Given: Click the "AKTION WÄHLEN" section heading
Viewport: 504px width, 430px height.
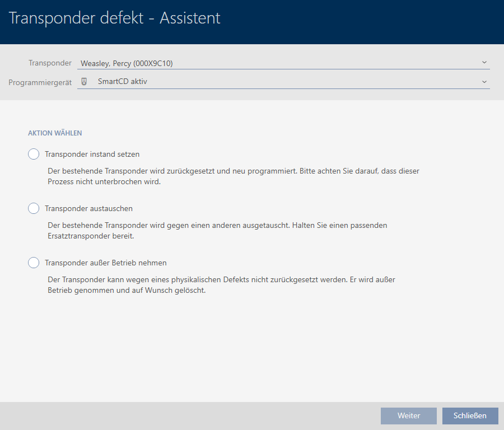Looking at the screenshot, I should tap(55, 133).
